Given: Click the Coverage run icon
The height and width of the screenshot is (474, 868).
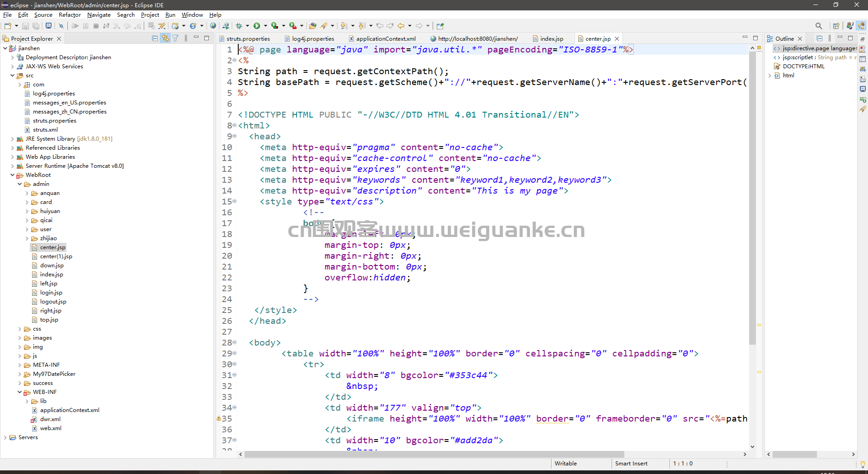Looking at the screenshot, I should tap(274, 26).
